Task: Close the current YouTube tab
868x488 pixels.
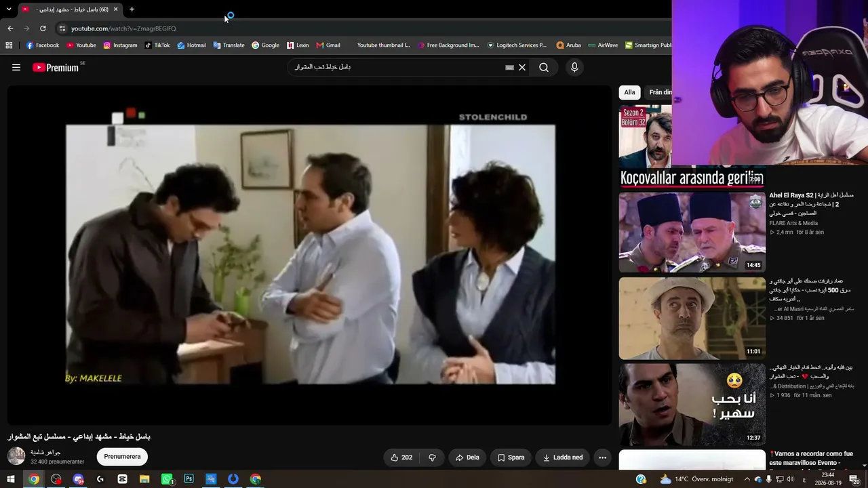Action: click(x=115, y=9)
